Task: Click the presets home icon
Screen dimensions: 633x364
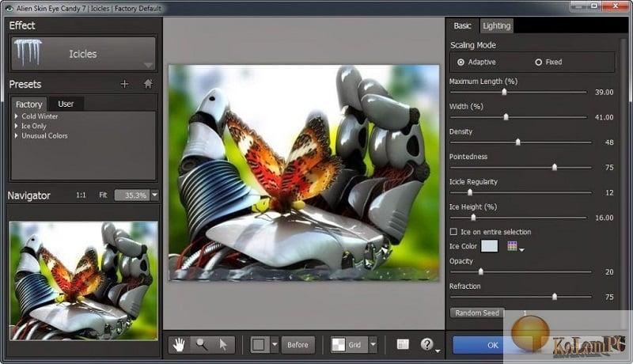Action: 148,84
